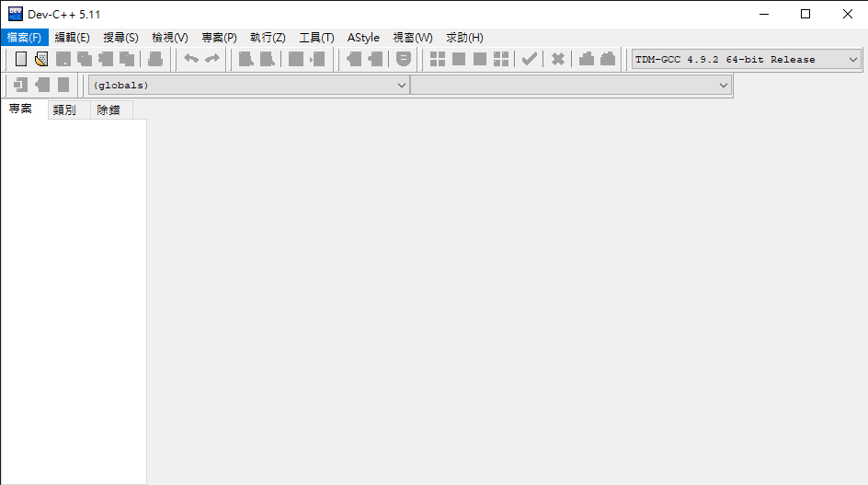Expand the (globals) class dropdown
Image resolution: width=868 pixels, height=485 pixels.
coord(248,86)
